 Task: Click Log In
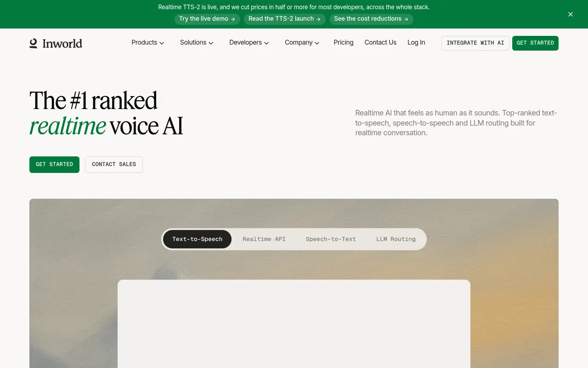click(416, 42)
